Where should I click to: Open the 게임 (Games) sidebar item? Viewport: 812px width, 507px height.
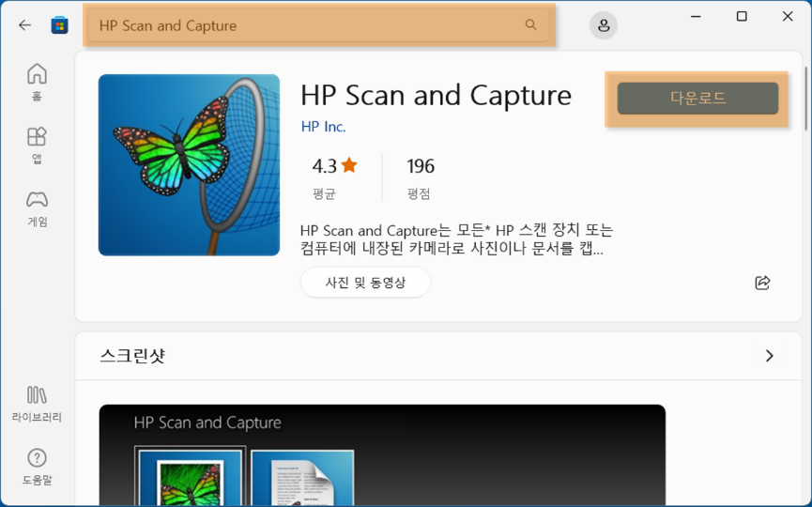click(x=37, y=208)
